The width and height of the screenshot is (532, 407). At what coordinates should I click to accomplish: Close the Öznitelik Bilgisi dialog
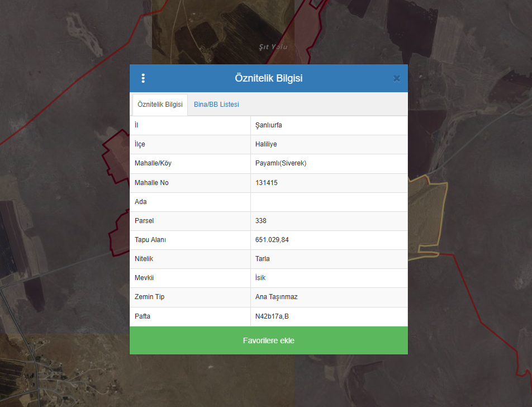point(396,78)
